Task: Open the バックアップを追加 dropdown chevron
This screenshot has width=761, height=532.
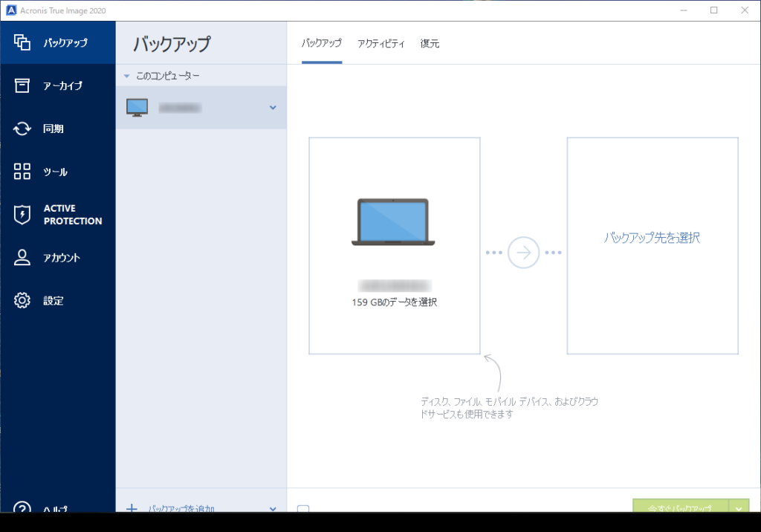Action: click(x=273, y=509)
